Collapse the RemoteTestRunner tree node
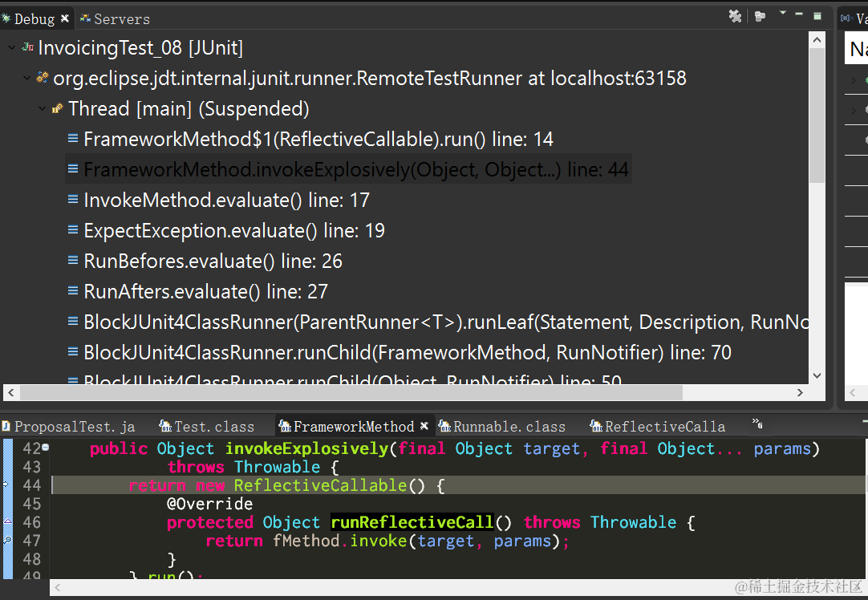The image size is (868, 600). point(25,78)
